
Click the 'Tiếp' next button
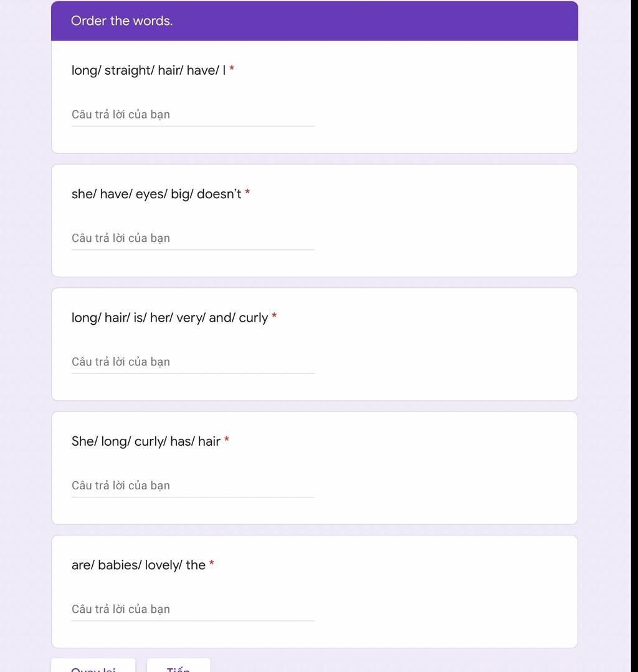tap(179, 666)
